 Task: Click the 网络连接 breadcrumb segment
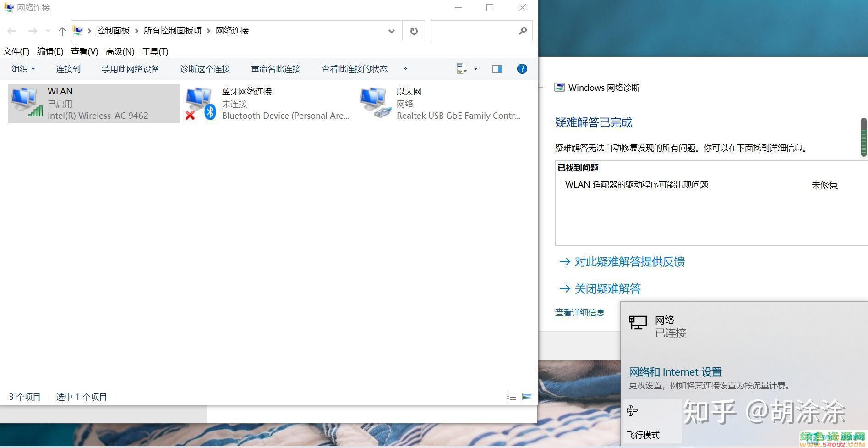[x=232, y=31]
